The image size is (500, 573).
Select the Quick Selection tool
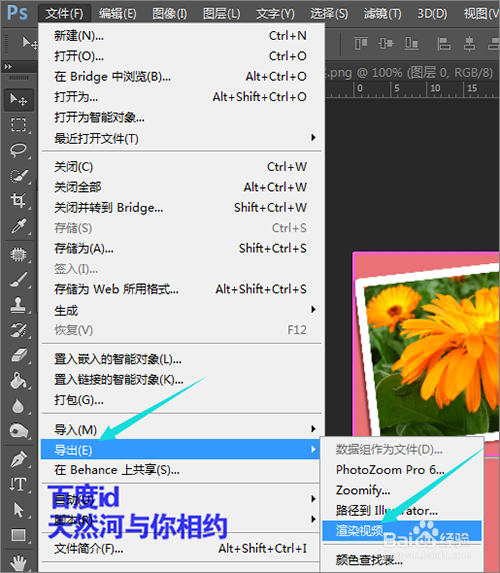[18, 175]
